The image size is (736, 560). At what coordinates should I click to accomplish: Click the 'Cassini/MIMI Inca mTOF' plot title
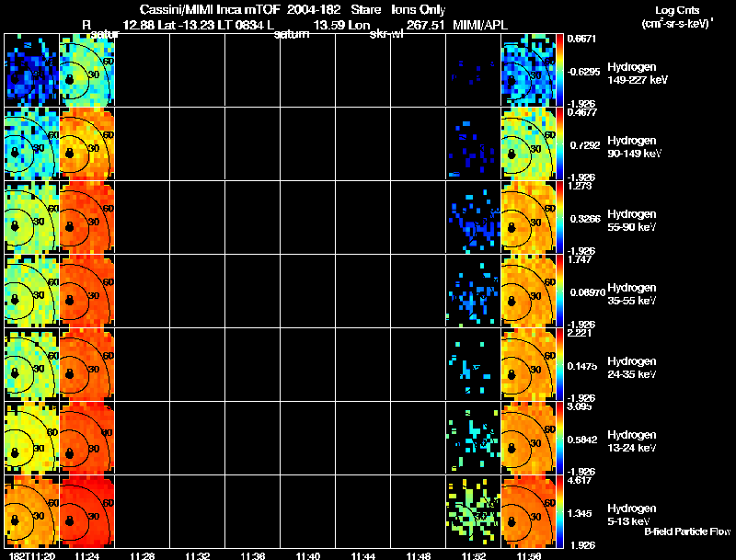pyautogui.click(x=211, y=9)
